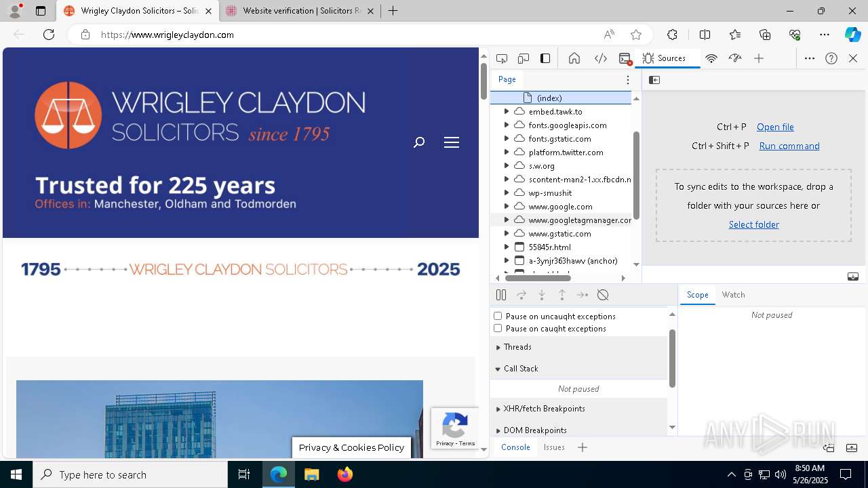The width and height of the screenshot is (868, 488).
Task: Click the Select folder link
Action: [x=753, y=224]
